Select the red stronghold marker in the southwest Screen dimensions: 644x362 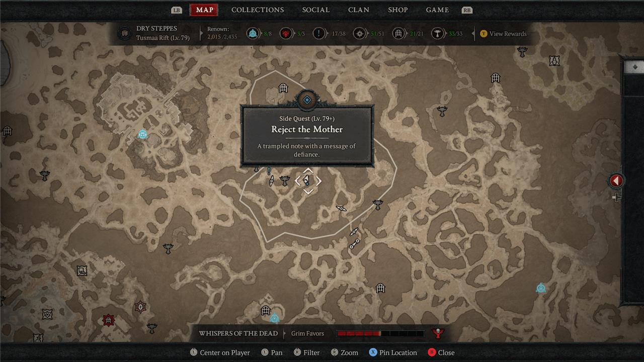pos(108,320)
